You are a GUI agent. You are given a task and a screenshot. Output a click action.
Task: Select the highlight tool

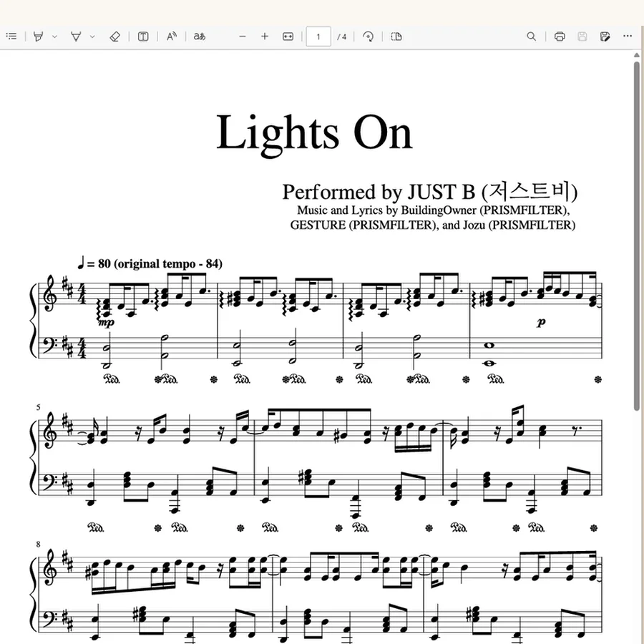38,36
